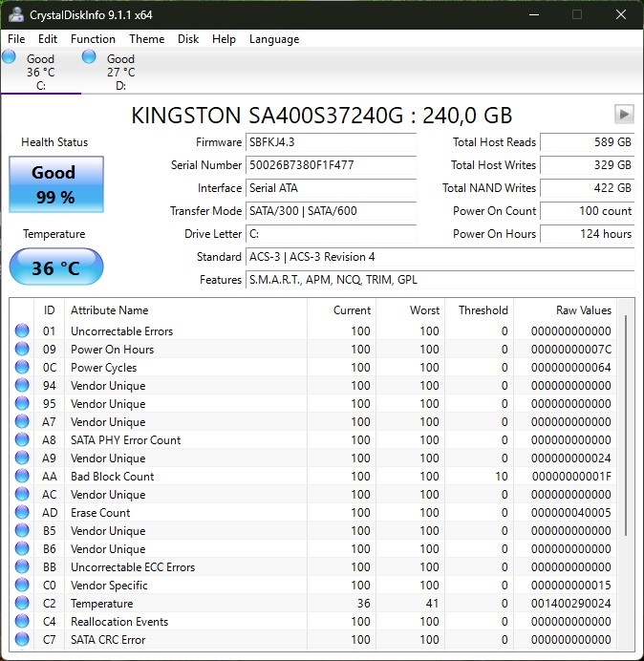
Task: Click status orb for Temperature attribute row
Action: 22,603
